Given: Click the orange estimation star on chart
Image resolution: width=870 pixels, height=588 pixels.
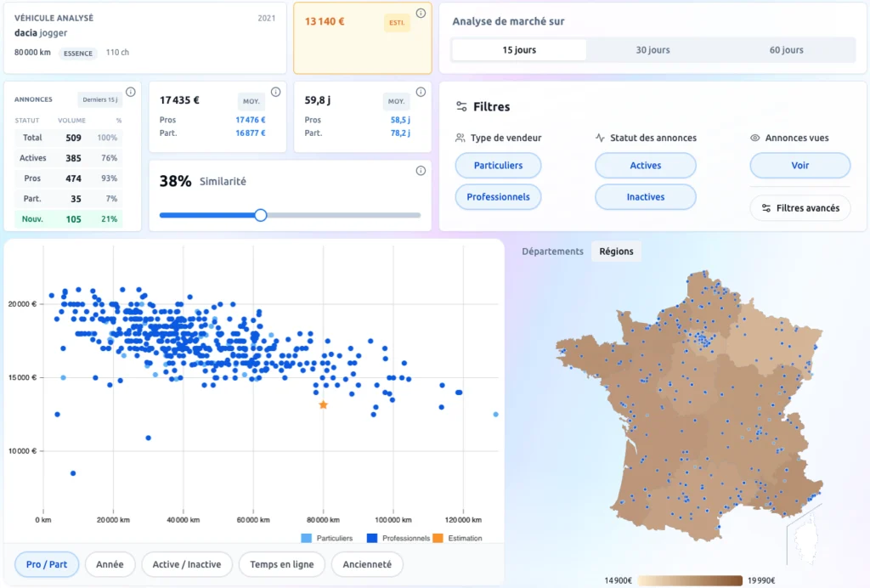Looking at the screenshot, I should tap(323, 405).
